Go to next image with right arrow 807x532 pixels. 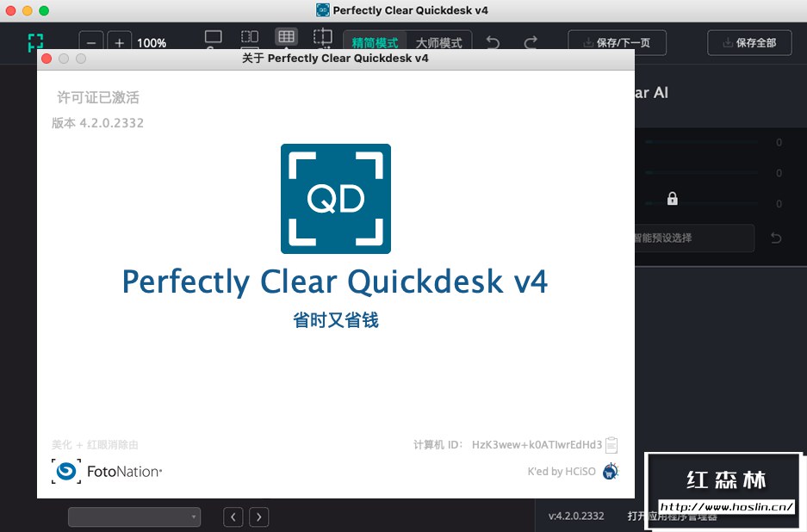(259, 517)
